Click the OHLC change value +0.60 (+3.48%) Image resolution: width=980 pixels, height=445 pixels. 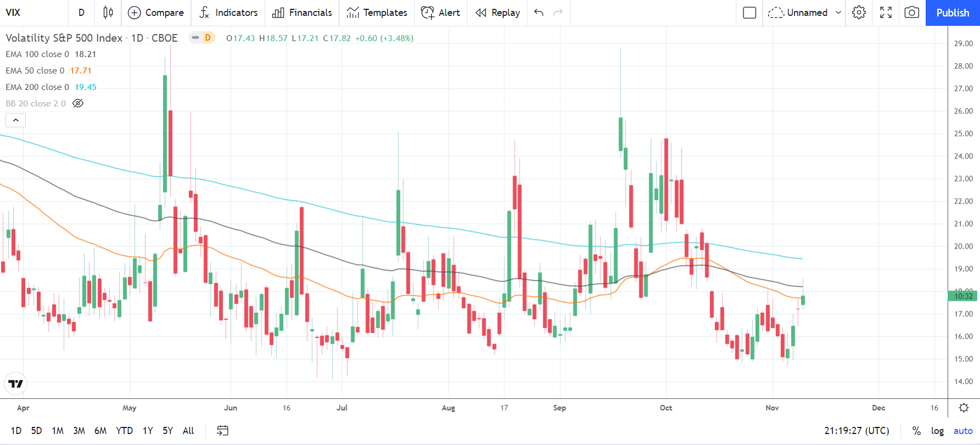(384, 38)
